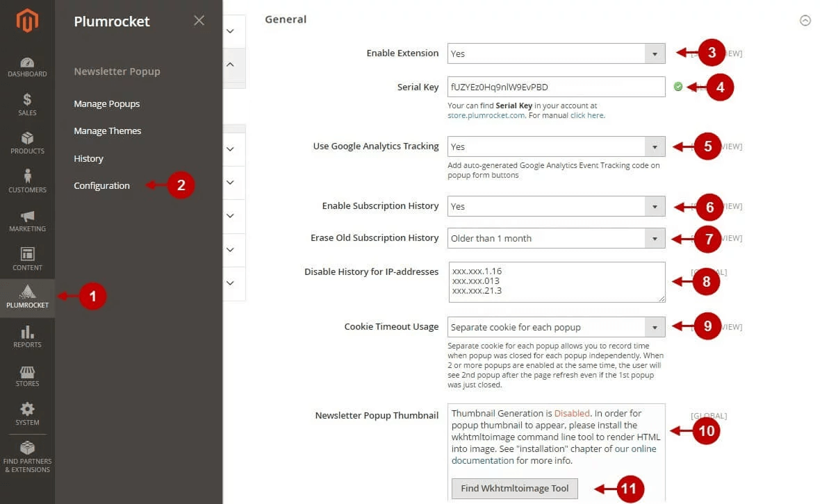Open Manage Popups in the Plumrocket menu

click(x=106, y=103)
